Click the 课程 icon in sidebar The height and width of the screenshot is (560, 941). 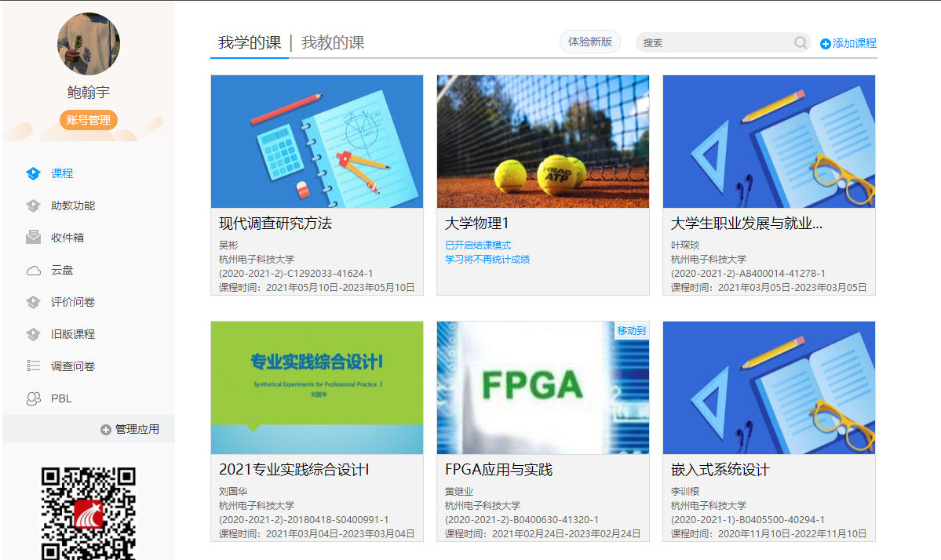click(x=33, y=173)
